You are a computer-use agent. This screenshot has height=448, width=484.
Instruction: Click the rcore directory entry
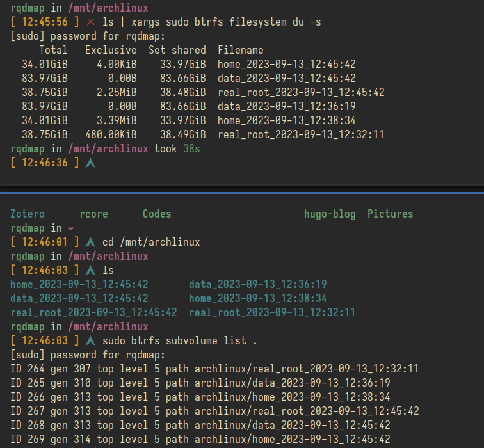tap(93, 214)
